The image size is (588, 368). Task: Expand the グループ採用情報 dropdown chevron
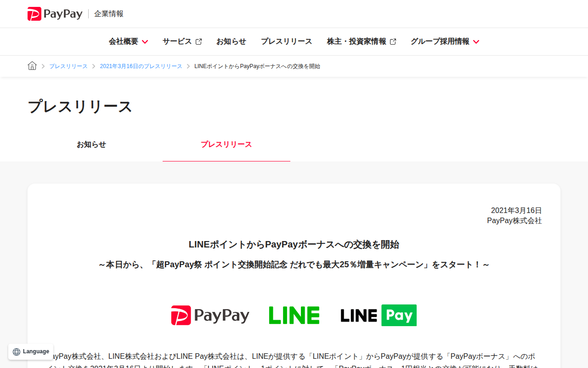tap(476, 42)
